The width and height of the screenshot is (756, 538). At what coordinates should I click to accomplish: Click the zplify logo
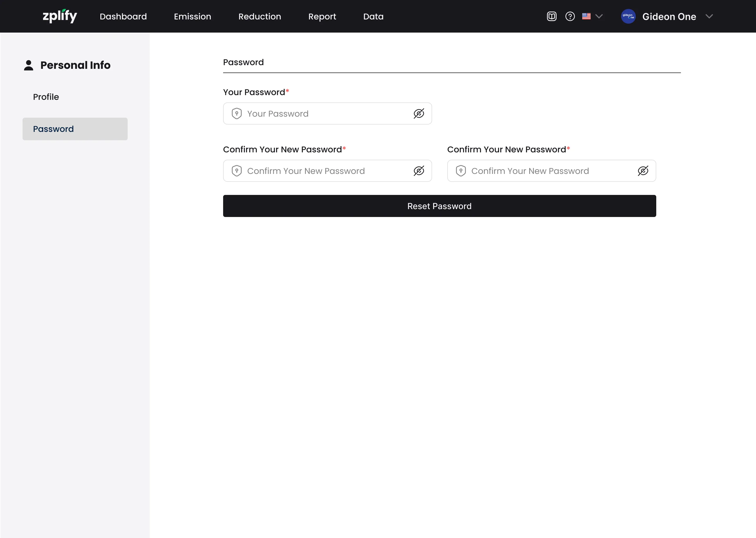point(60,16)
